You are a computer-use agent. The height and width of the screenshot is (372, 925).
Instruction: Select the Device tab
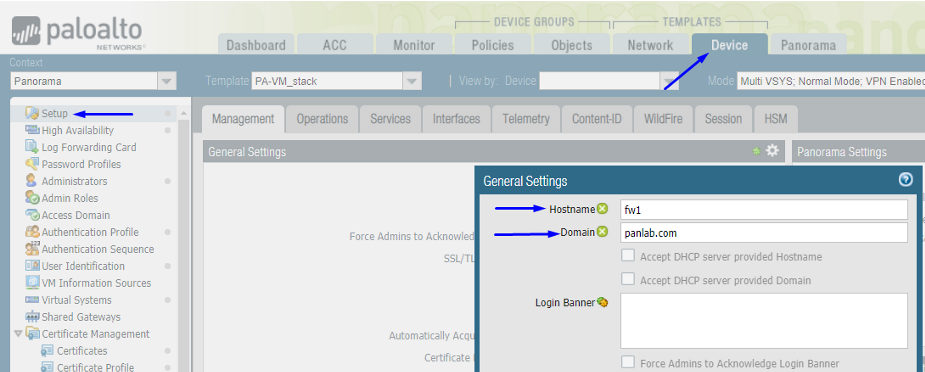(x=730, y=45)
